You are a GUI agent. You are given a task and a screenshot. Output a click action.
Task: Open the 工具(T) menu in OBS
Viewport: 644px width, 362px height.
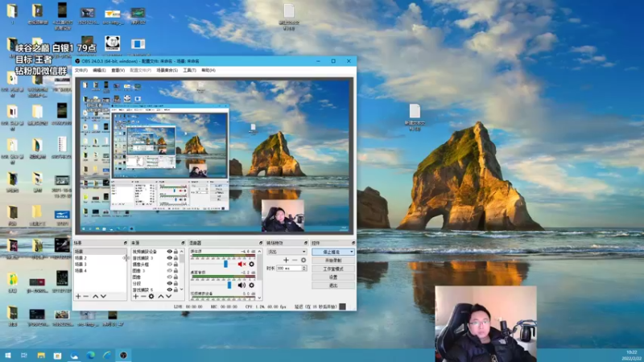(x=189, y=70)
